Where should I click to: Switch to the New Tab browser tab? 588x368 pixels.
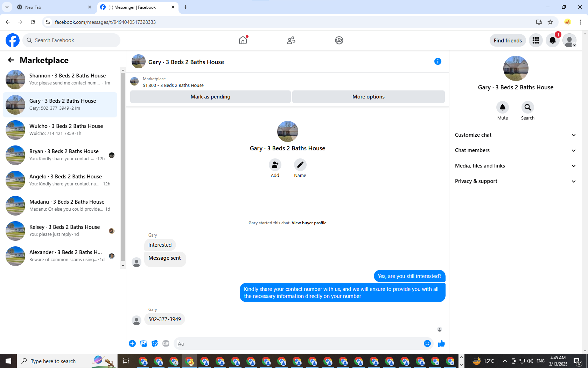pyautogui.click(x=54, y=7)
